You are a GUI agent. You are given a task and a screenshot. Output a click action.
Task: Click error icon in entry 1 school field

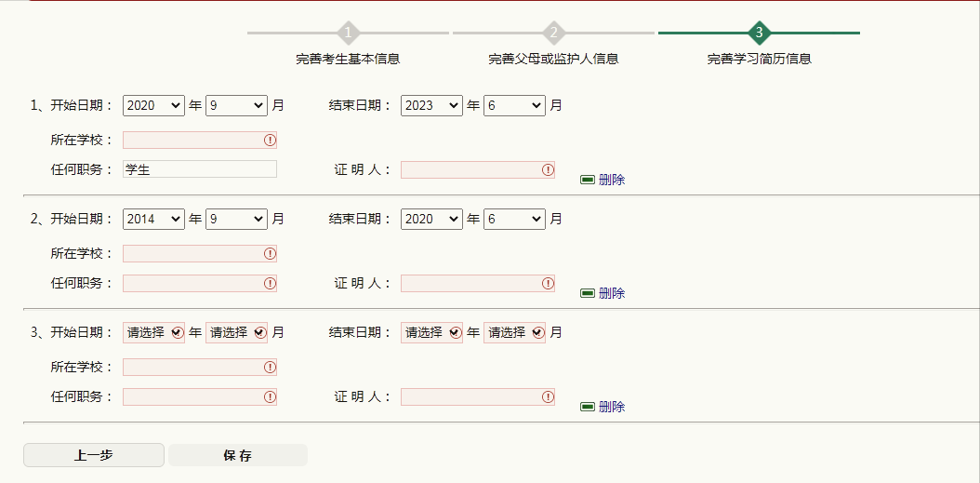[270, 141]
